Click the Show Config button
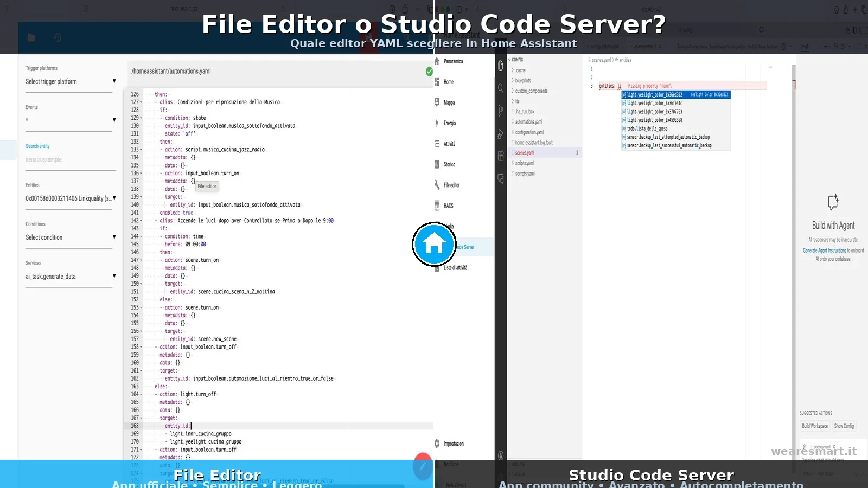 [844, 426]
